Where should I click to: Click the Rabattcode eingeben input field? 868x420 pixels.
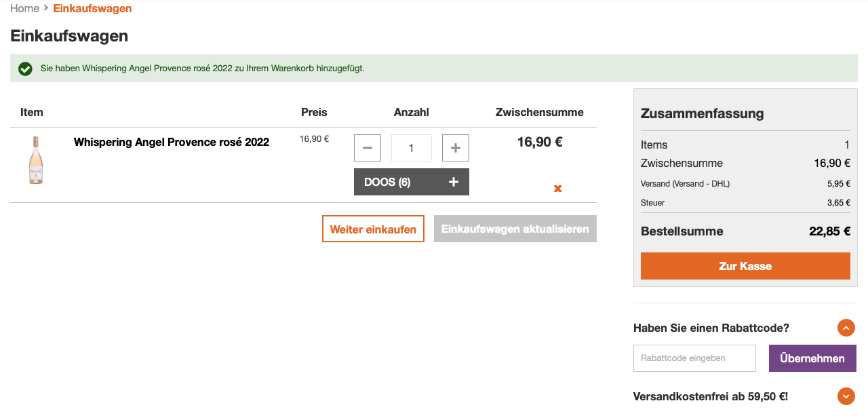tap(694, 358)
